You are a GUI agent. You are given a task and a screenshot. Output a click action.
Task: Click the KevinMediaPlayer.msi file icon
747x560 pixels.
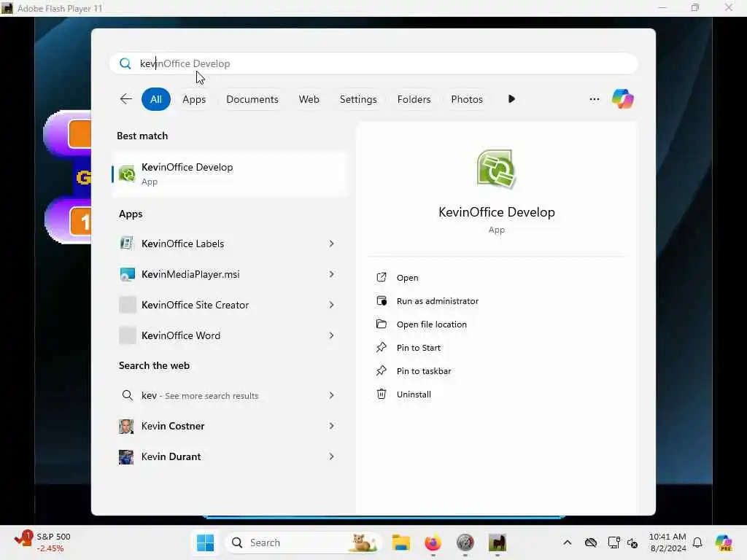click(127, 274)
